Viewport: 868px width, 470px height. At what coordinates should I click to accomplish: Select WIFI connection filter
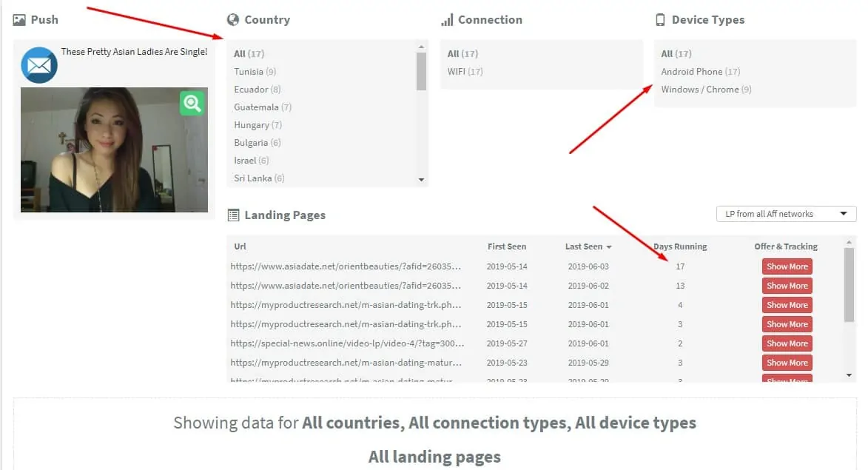click(457, 72)
